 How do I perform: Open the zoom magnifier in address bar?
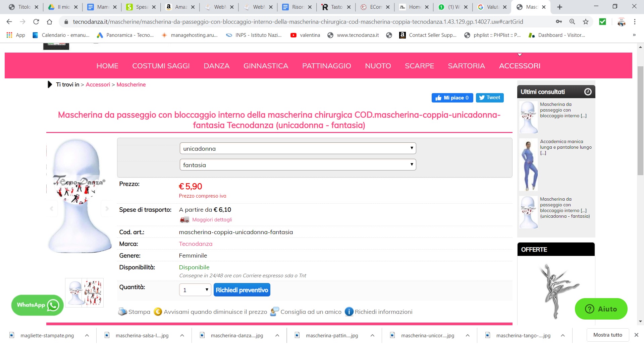572,22
